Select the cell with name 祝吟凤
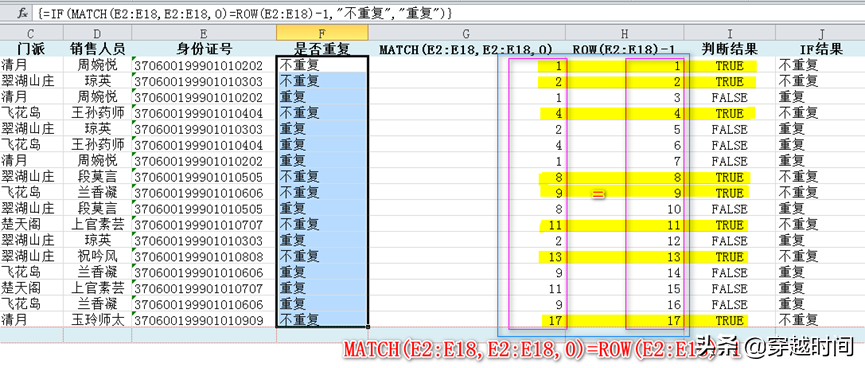The image size is (865, 368). click(98, 257)
